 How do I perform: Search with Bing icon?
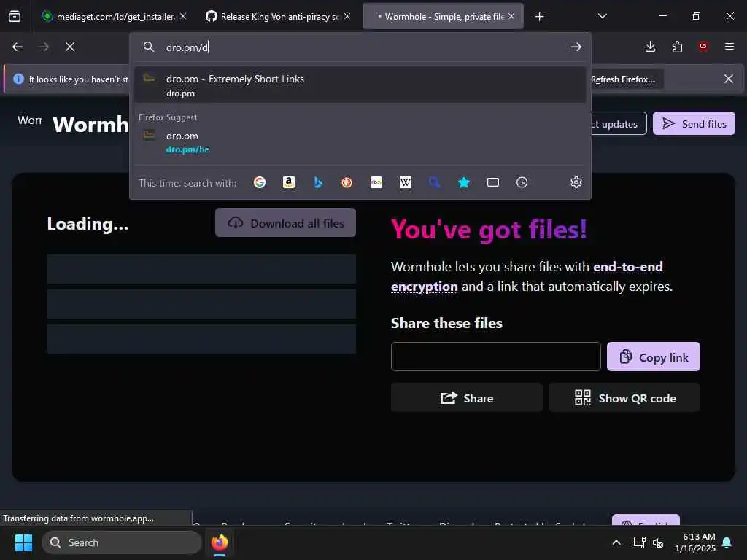318,182
